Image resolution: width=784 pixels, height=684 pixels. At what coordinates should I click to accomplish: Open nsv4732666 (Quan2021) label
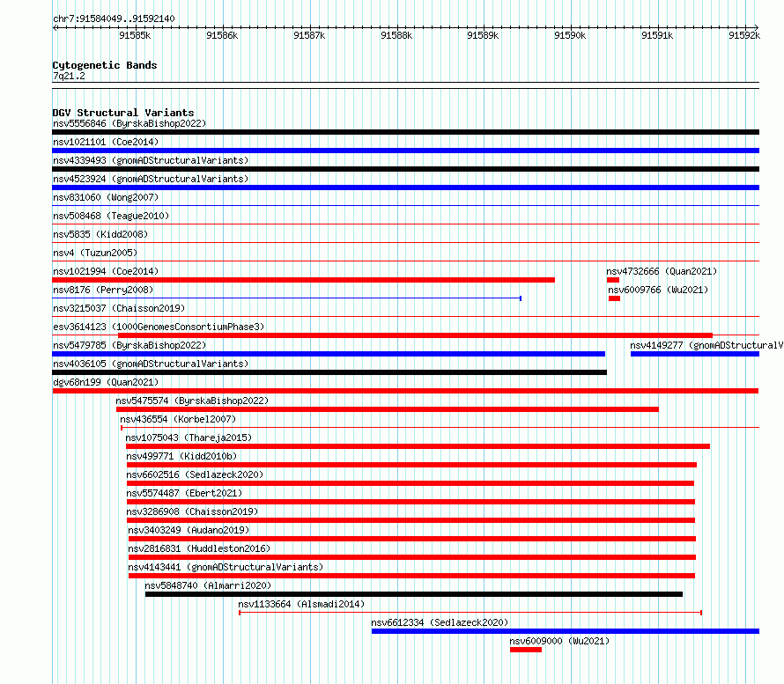click(x=662, y=271)
